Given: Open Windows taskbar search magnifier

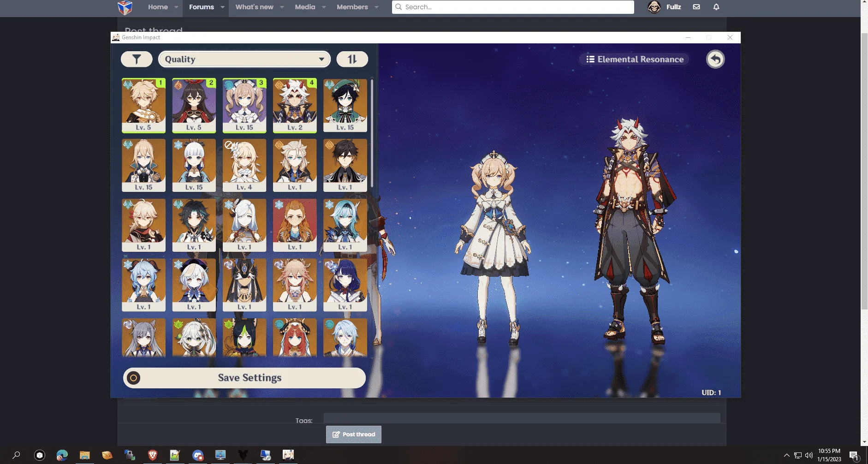Looking at the screenshot, I should point(16,455).
